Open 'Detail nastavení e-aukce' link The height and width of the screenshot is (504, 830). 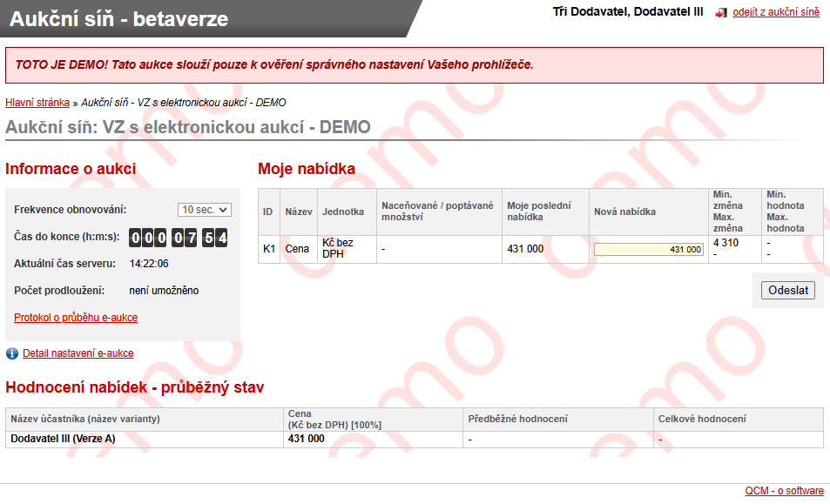pyautogui.click(x=78, y=353)
